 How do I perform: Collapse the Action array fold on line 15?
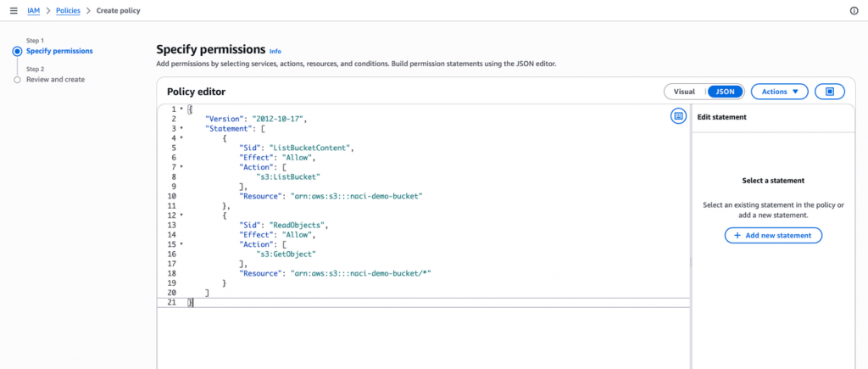(x=181, y=243)
